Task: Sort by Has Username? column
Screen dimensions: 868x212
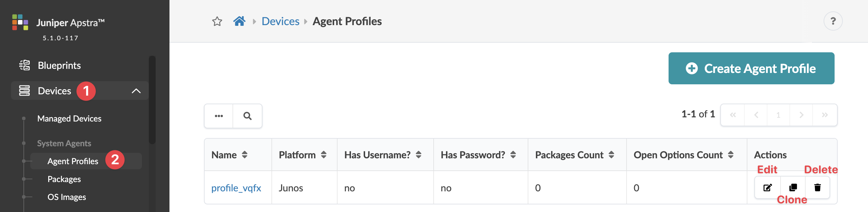Action: tap(418, 155)
